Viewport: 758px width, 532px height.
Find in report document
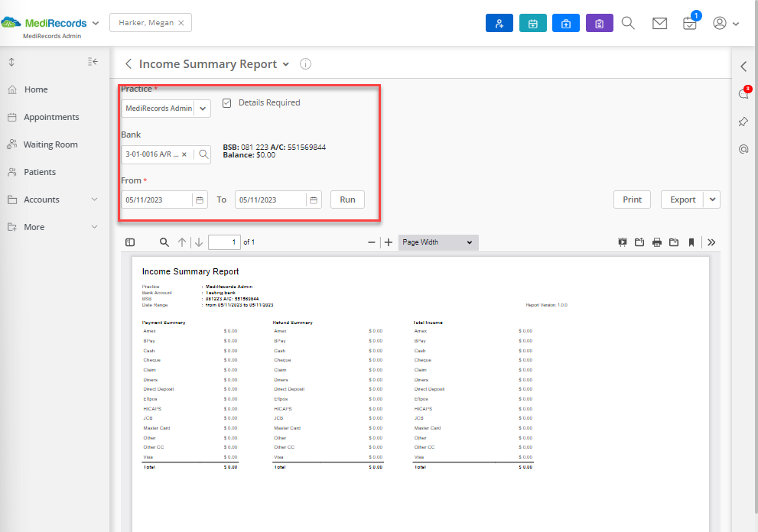click(164, 242)
